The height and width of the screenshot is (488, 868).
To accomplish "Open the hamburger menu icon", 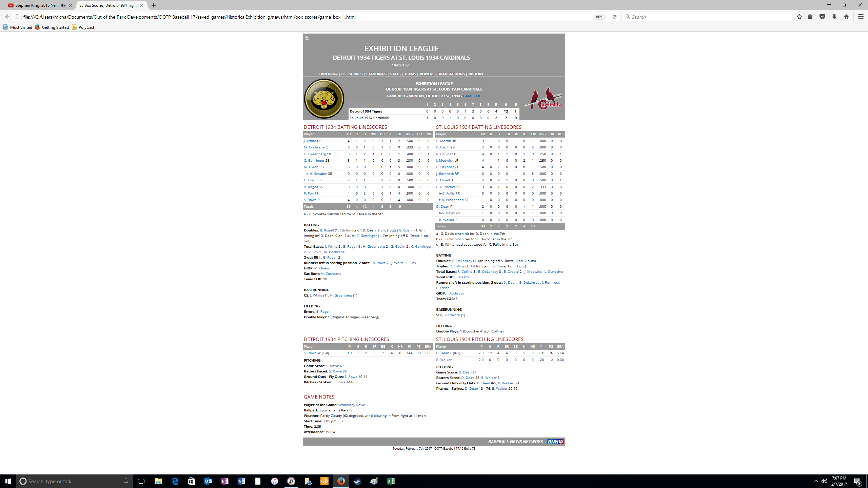I will click(861, 17).
